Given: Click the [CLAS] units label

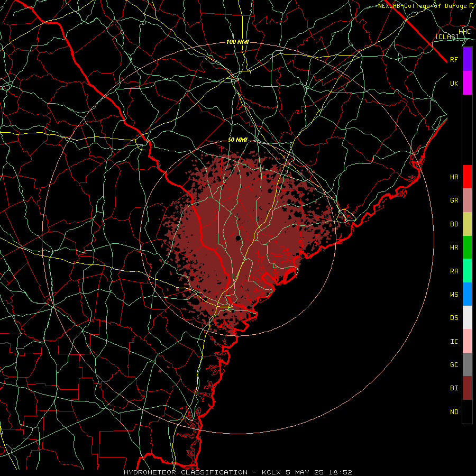Looking at the screenshot, I should tap(447, 36).
